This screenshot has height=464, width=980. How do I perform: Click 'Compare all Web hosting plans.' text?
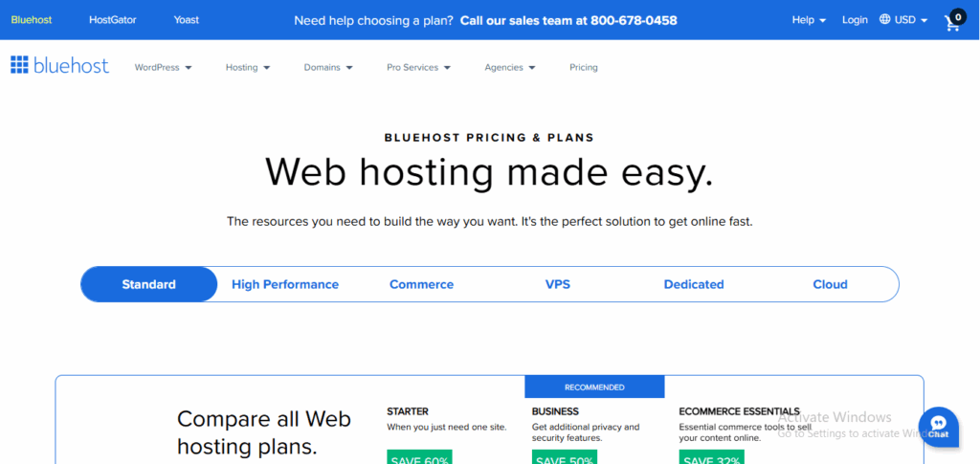tap(264, 432)
